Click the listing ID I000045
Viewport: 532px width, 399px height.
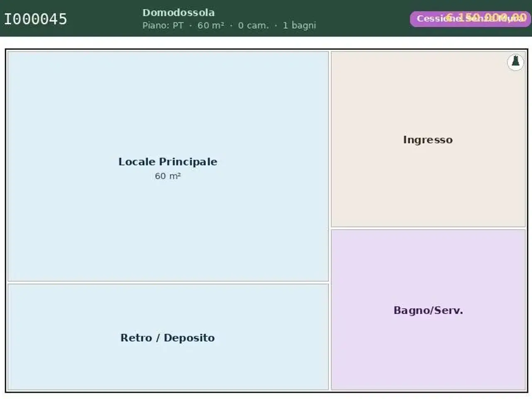coord(35,19)
